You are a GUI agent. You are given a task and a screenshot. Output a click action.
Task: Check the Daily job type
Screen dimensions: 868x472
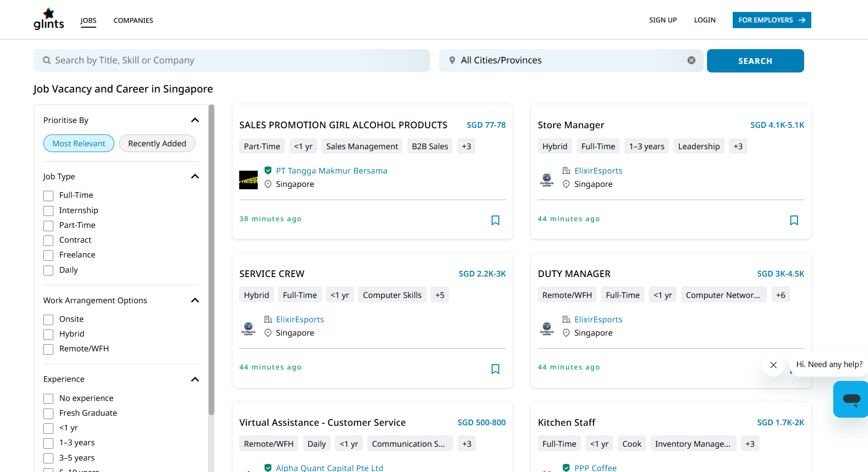point(48,270)
